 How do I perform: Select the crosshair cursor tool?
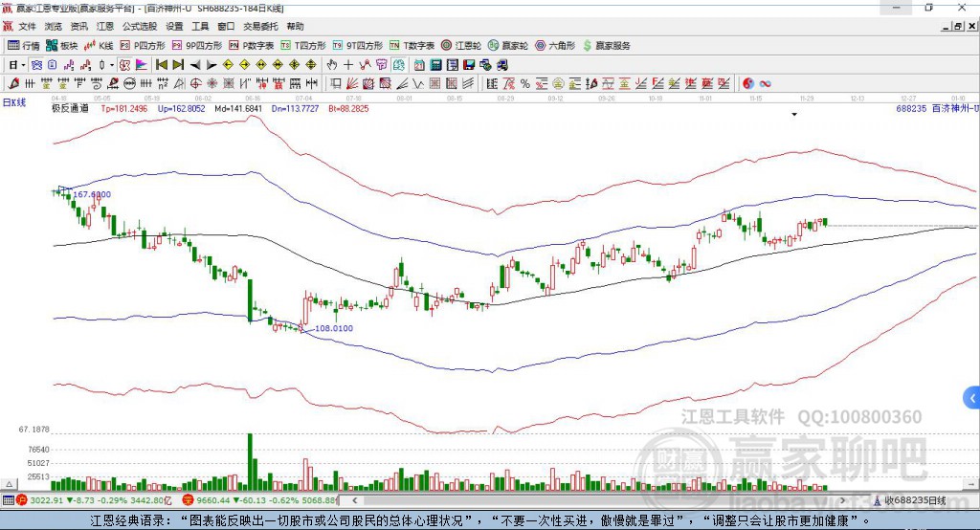point(348,65)
